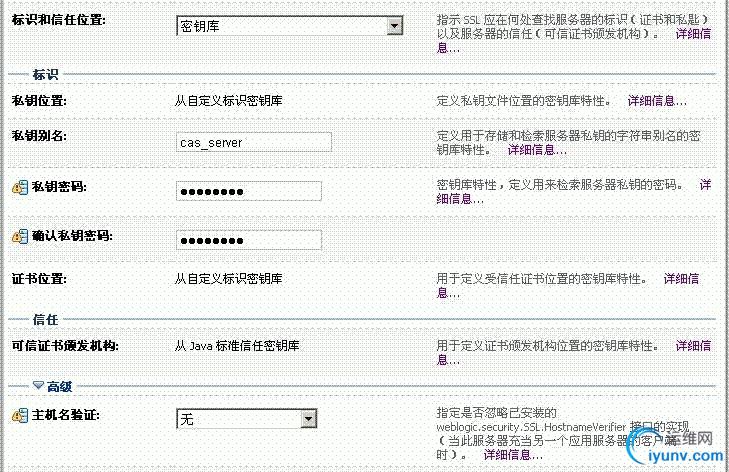Image resolution: width=729 pixels, height=472 pixels.
Task: Click the icon beside 私钥密码 label
Action: pyautogui.click(x=20, y=187)
